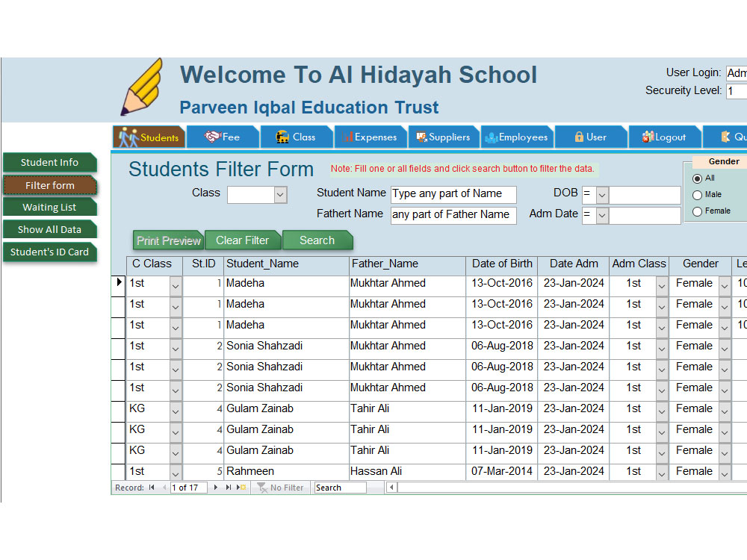The width and height of the screenshot is (747, 560).
Task: Open the DOB operator dropdown
Action: pos(602,195)
